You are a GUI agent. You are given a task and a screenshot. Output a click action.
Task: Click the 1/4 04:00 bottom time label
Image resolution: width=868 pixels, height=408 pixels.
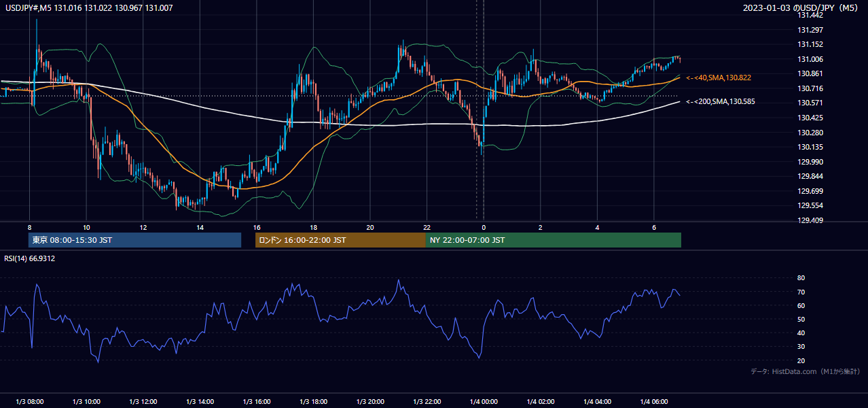597,402
